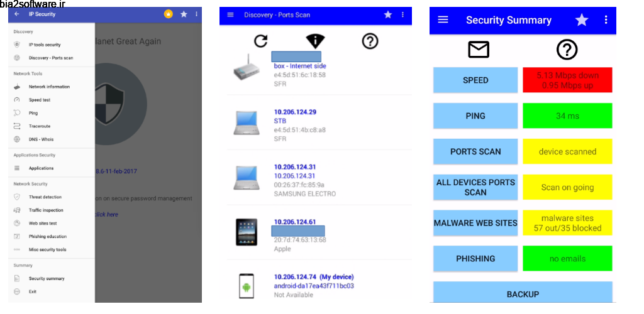Tap the back arrow in IP Security header
644x314 pixels.
pyautogui.click(x=17, y=14)
